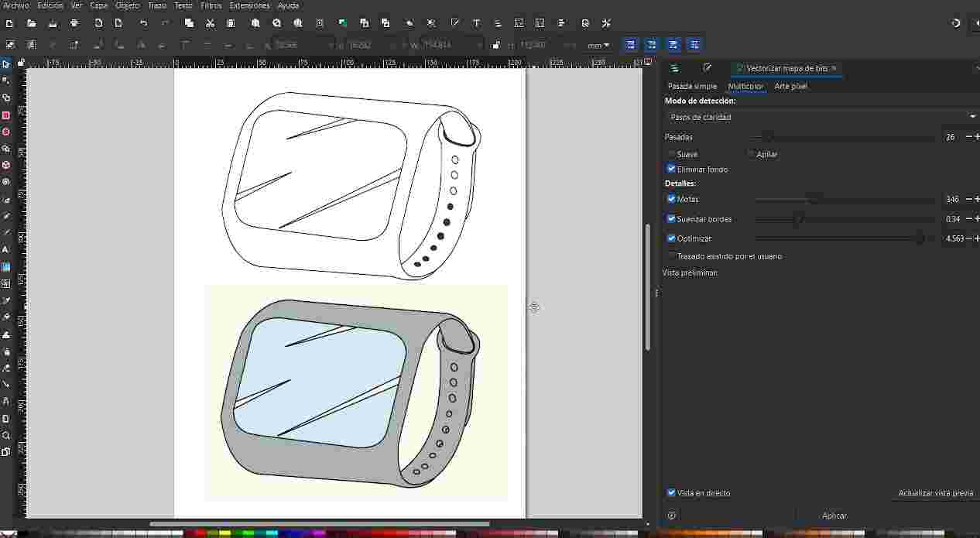Viewport: 980px width, 538px height.
Task: Select the Gradient tool
Action: pos(6,267)
